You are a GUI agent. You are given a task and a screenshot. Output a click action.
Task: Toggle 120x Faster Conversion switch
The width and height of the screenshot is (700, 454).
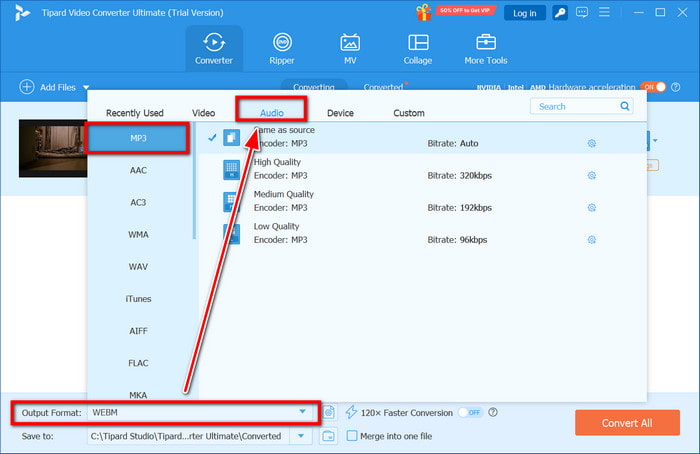tap(471, 412)
